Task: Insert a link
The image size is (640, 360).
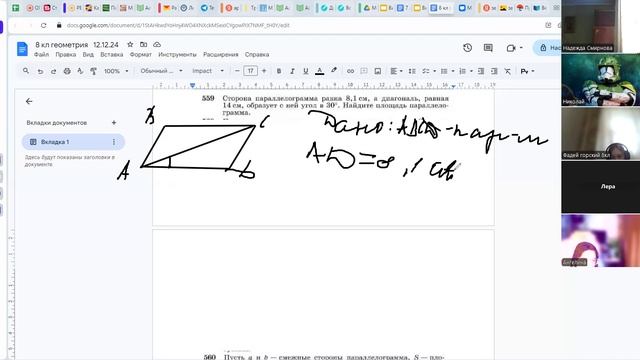Action: 350,71
